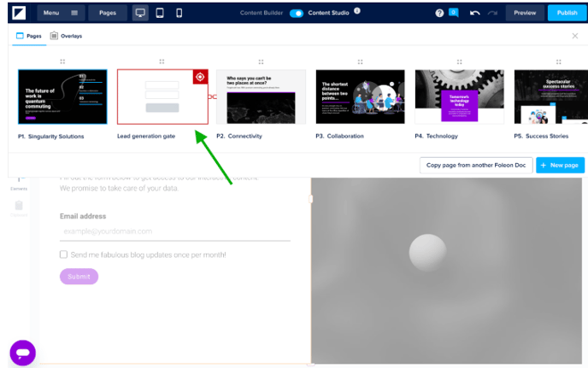
Task: Click the Publish button
Action: pos(567,13)
